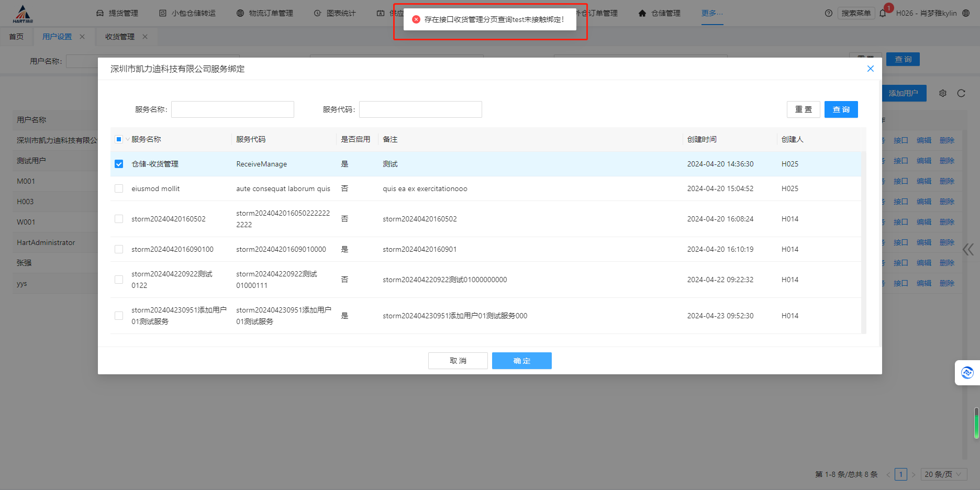Viewport: 980px width, 490px height.
Task: Click the 服务名称 input field
Action: [x=232, y=109]
